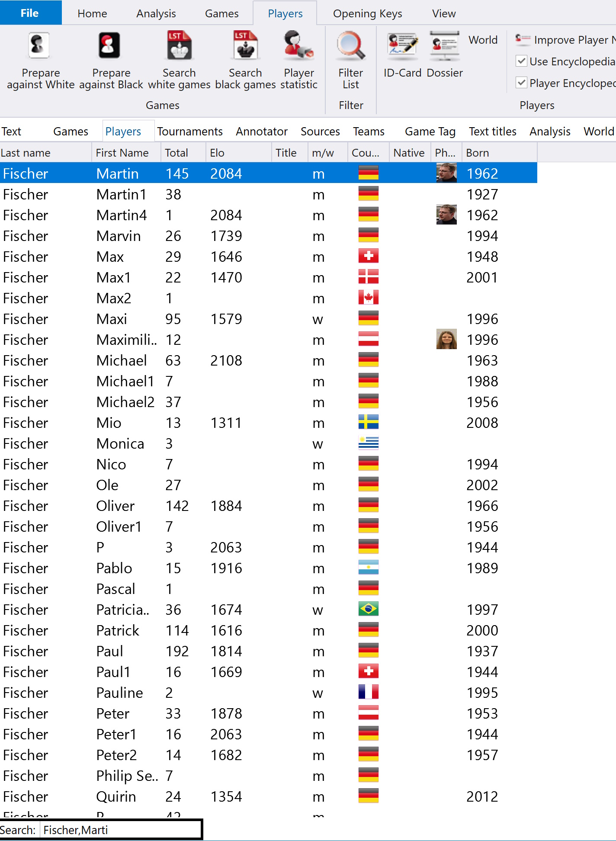Click Canadian flag in Max2 row
This screenshot has height=841, width=616.
[369, 297]
